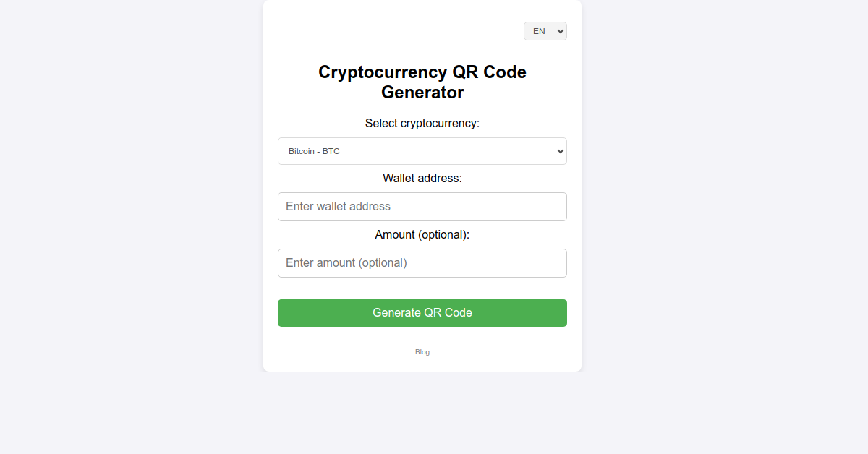The height and width of the screenshot is (454, 868).
Task: Click the Cryptocurrency QR Code Generator title
Action: 422,82
